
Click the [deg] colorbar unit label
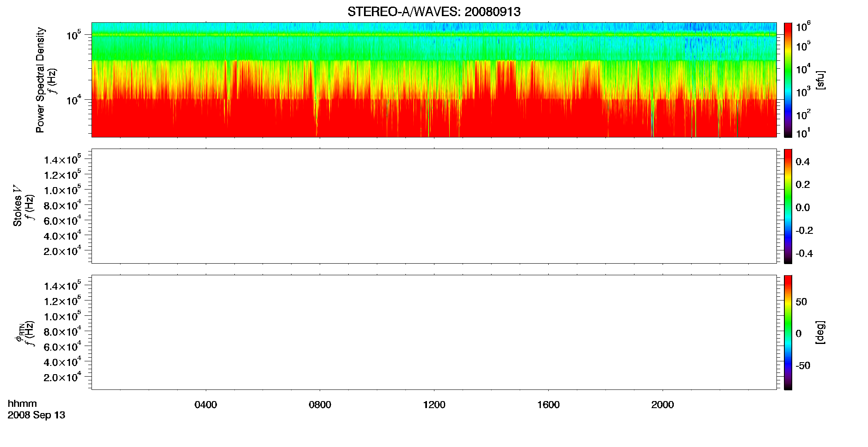click(x=820, y=332)
